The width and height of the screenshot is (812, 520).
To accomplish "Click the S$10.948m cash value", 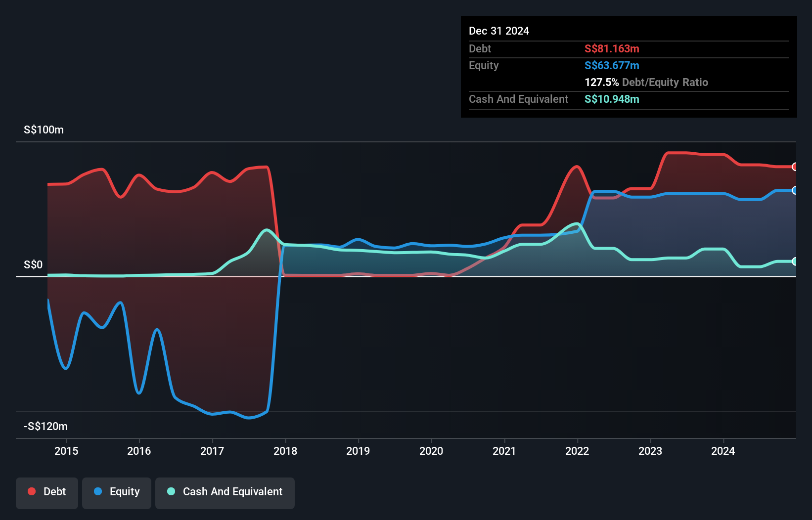I will click(612, 99).
